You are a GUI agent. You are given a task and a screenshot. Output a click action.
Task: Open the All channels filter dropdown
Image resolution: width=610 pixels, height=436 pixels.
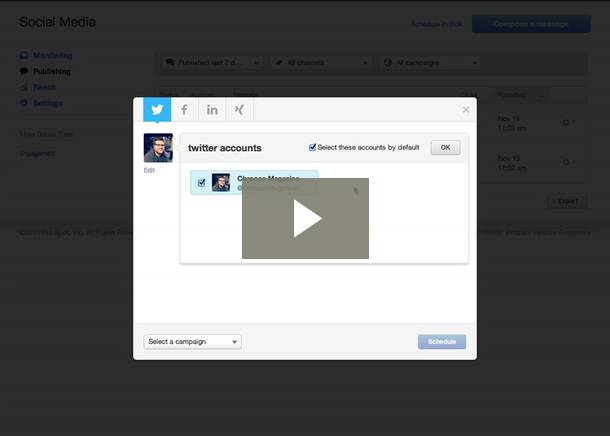point(321,63)
